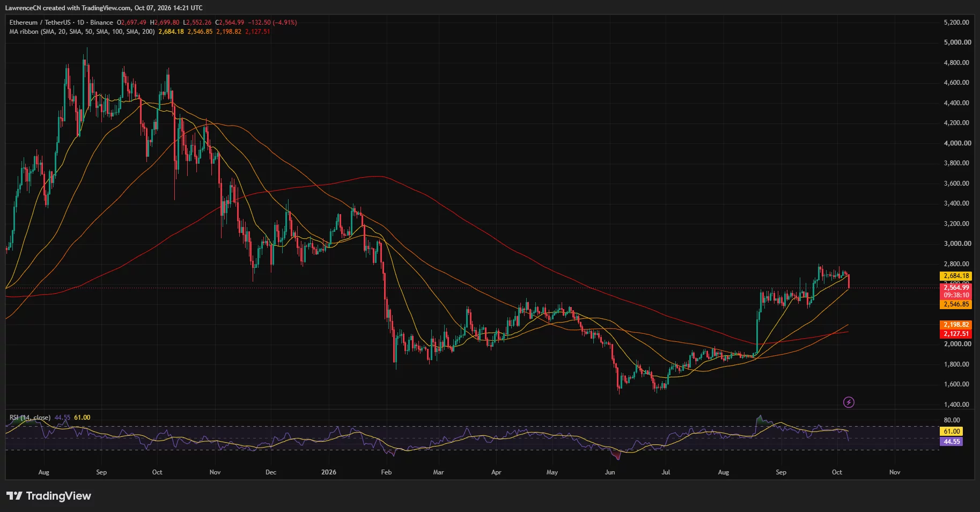Viewport: 980px width, 512px height.
Task: Click the 4,000.00 price axis label
Action: 957,143
